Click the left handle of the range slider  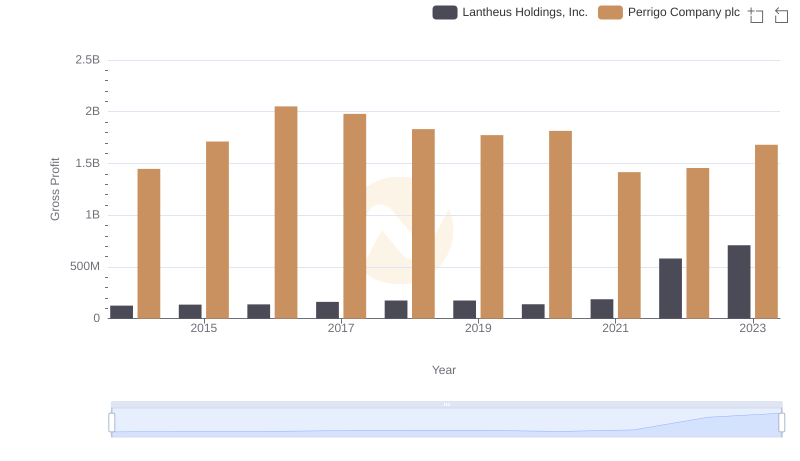click(112, 422)
